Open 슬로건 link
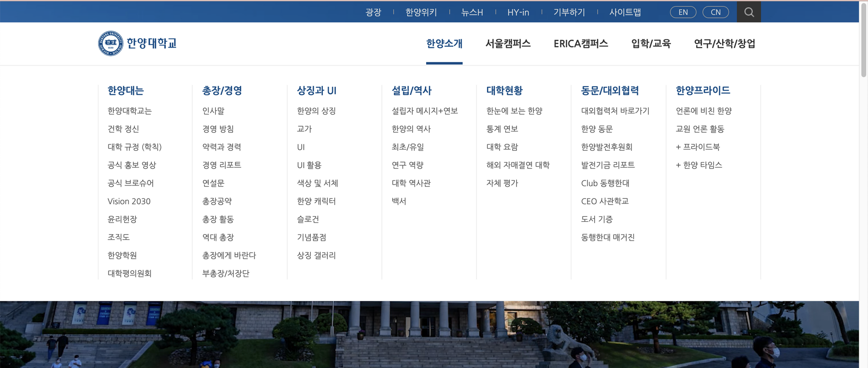Viewport: 868px width, 368px height. click(x=308, y=219)
